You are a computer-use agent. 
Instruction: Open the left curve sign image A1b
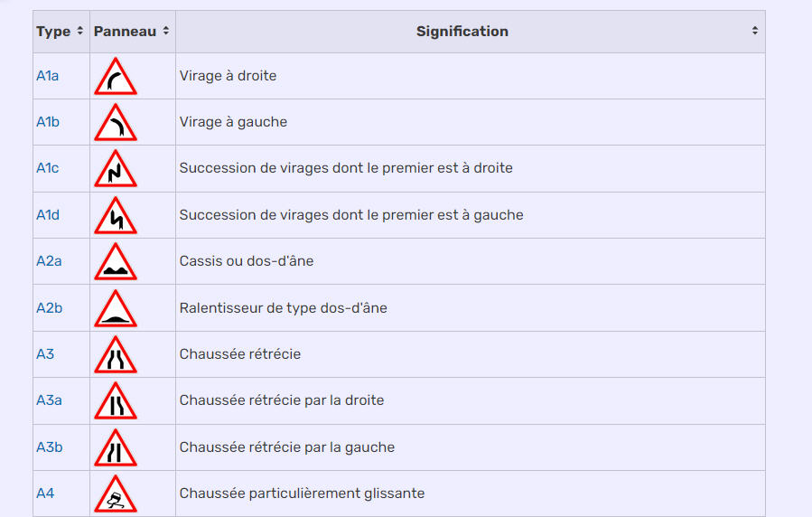click(116, 122)
